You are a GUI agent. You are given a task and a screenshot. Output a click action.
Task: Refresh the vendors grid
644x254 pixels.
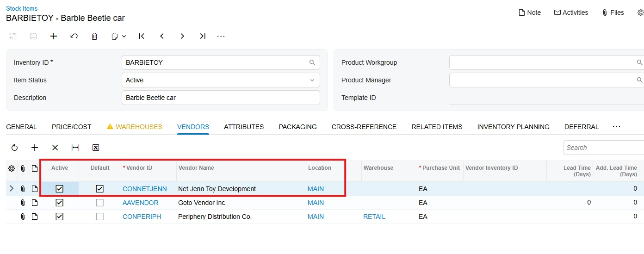(14, 148)
